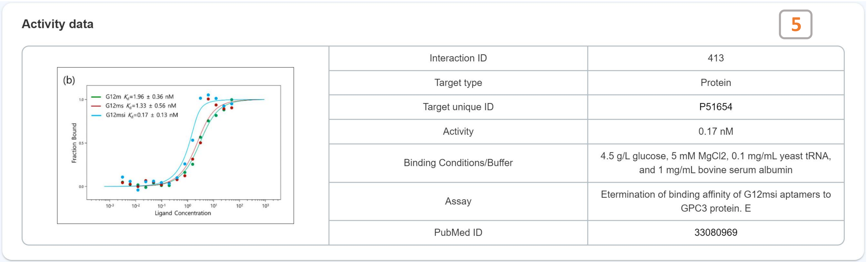
Task: Click the green G12m legend line
Action: click(x=96, y=97)
